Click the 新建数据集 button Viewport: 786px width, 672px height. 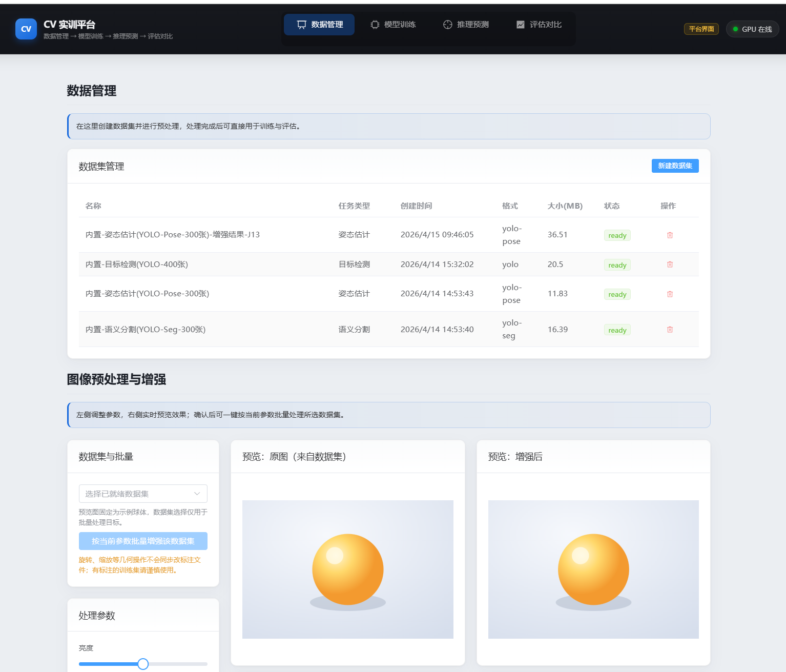[x=675, y=166]
